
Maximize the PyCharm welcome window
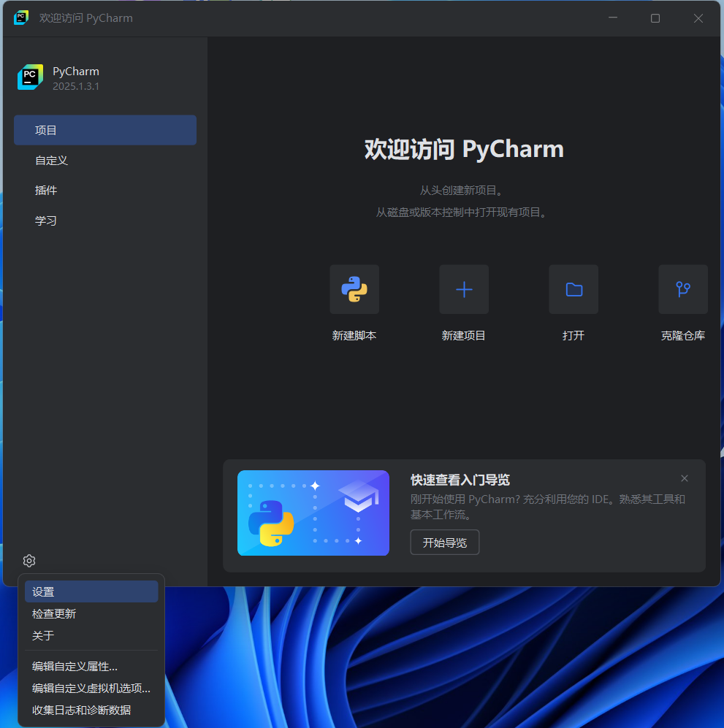pos(655,18)
